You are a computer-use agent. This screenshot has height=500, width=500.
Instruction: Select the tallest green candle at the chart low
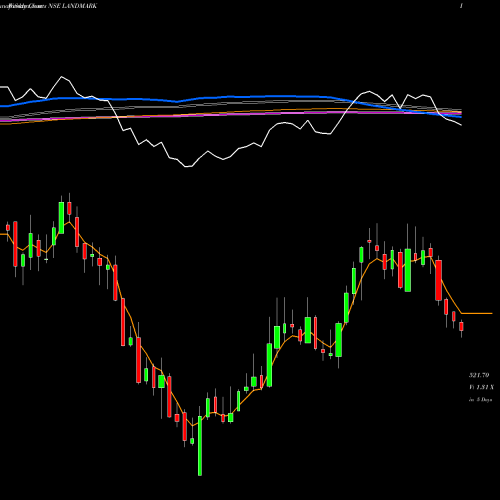[x=200, y=445]
